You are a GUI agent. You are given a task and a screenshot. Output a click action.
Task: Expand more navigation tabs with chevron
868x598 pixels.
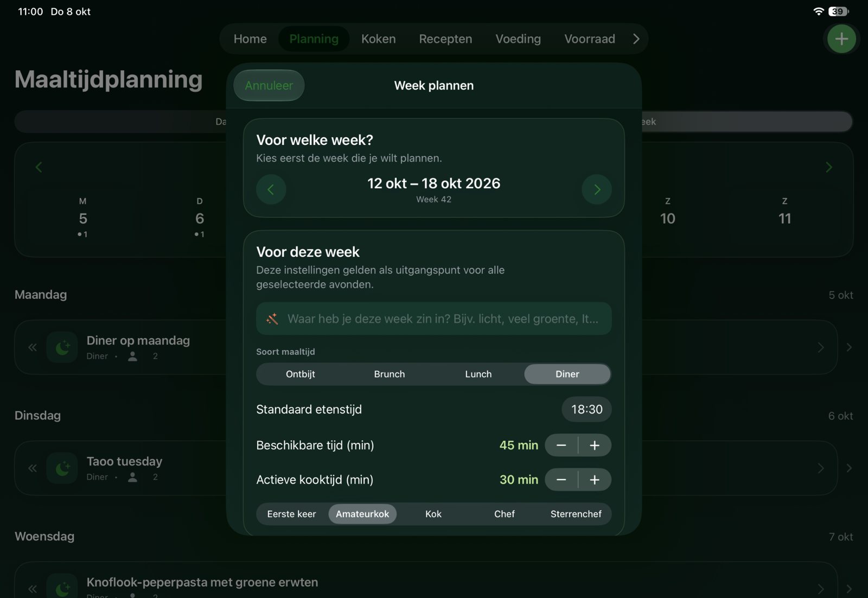pos(636,39)
